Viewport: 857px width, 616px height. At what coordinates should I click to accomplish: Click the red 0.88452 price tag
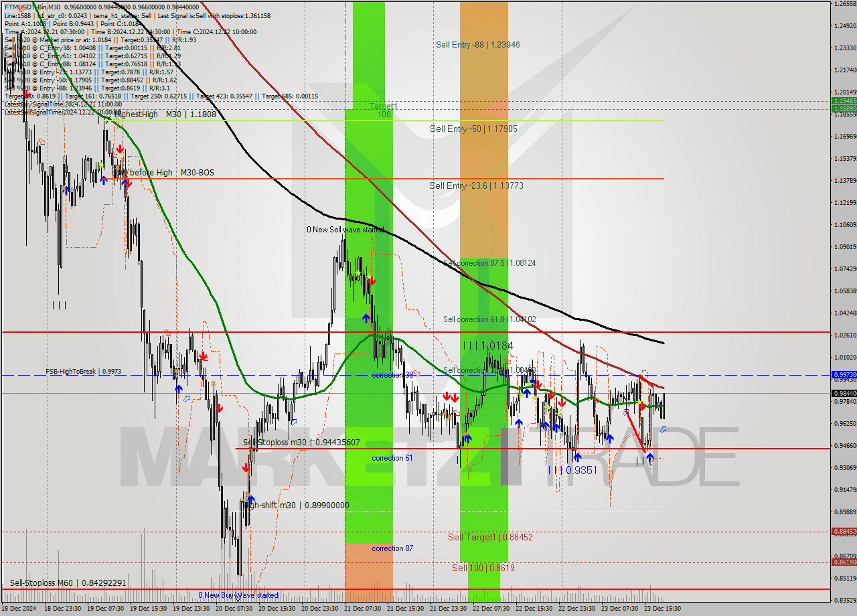[x=844, y=532]
